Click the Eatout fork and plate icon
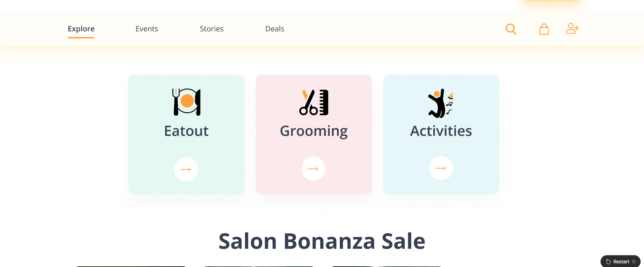 coord(186,102)
